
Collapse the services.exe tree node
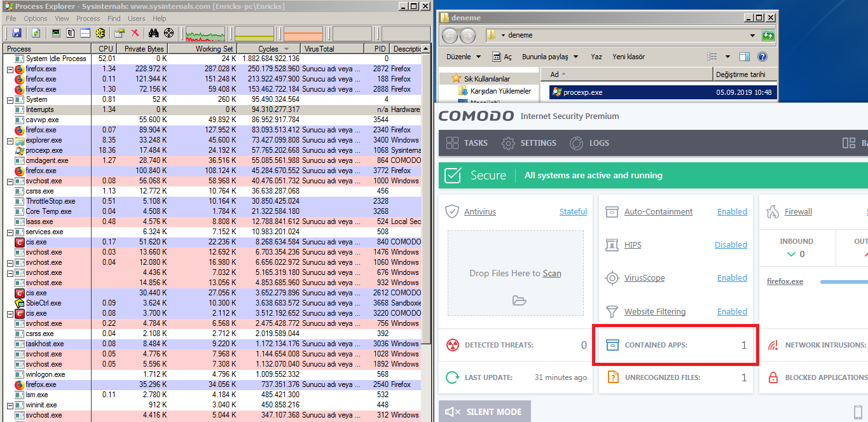point(10,232)
